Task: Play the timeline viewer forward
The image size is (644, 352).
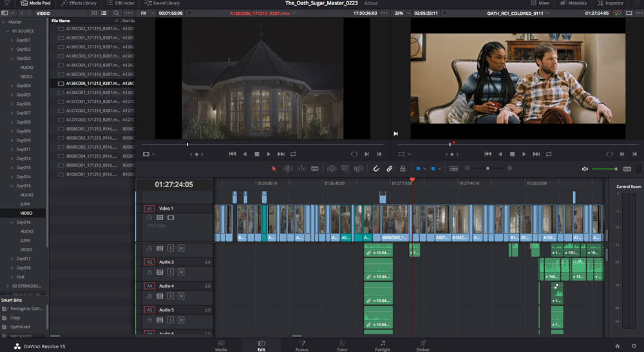Action: 524,154
